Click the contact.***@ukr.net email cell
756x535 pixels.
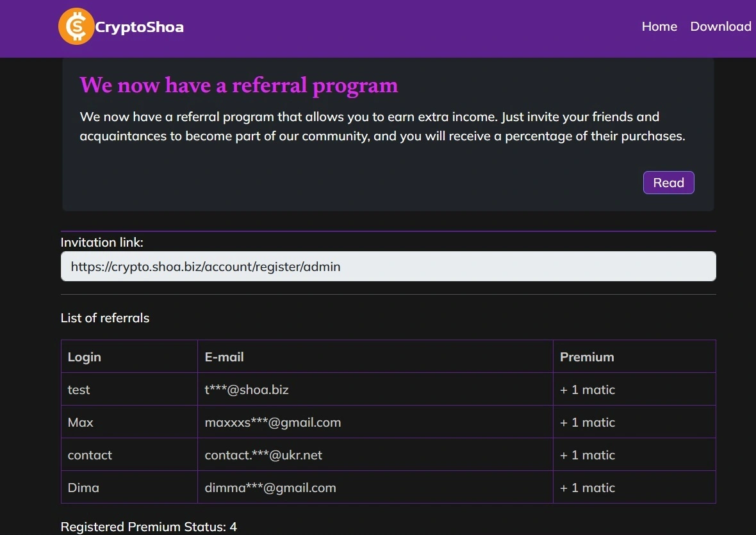coord(375,455)
